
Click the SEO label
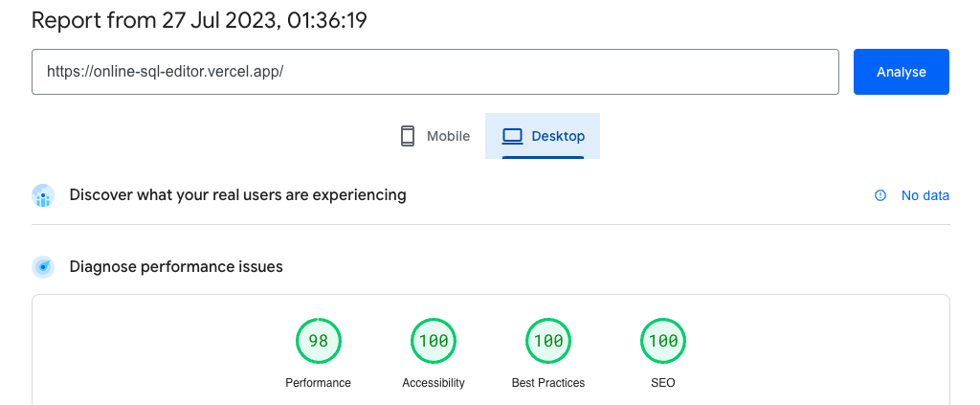[663, 383]
